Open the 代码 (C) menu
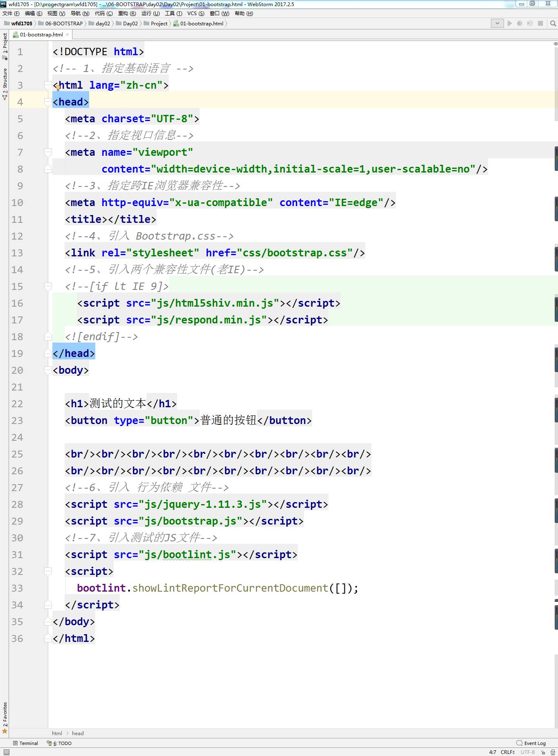558x756 pixels. [104, 13]
